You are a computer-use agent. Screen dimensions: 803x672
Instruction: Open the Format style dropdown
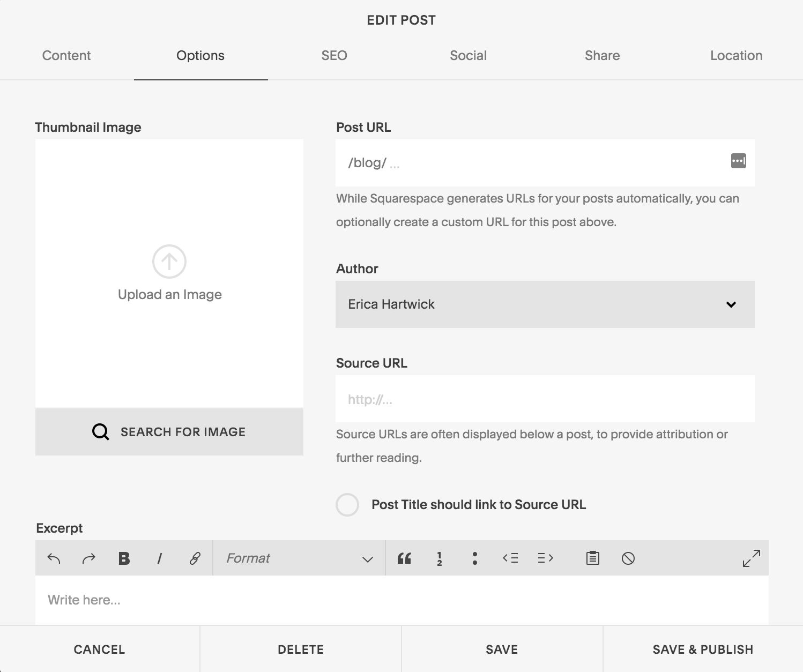click(x=299, y=558)
